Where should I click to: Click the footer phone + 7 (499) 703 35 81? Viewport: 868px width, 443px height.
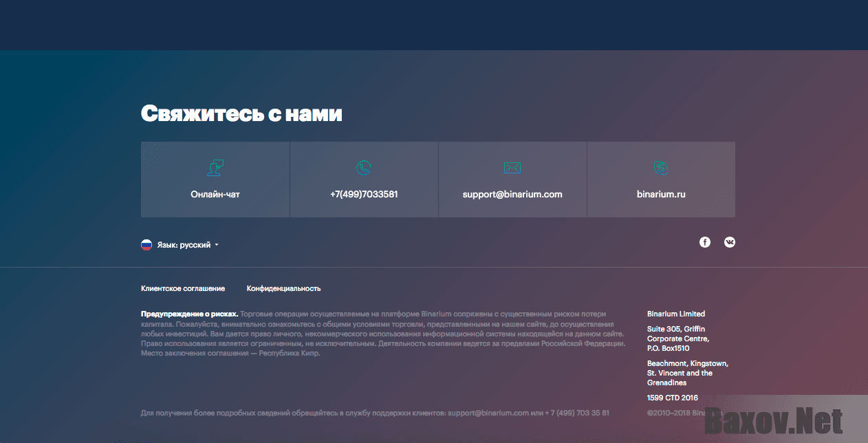coord(576,413)
